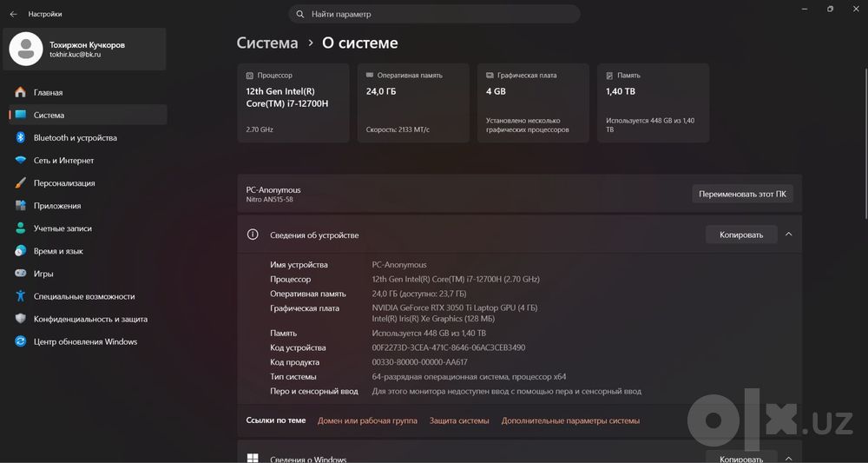Open the Процессор info card
868x463 pixels.
pyautogui.click(x=293, y=103)
